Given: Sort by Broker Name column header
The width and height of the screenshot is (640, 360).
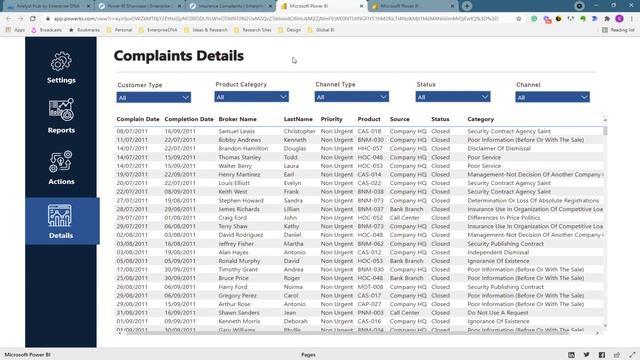Looking at the screenshot, I should coord(238,119).
